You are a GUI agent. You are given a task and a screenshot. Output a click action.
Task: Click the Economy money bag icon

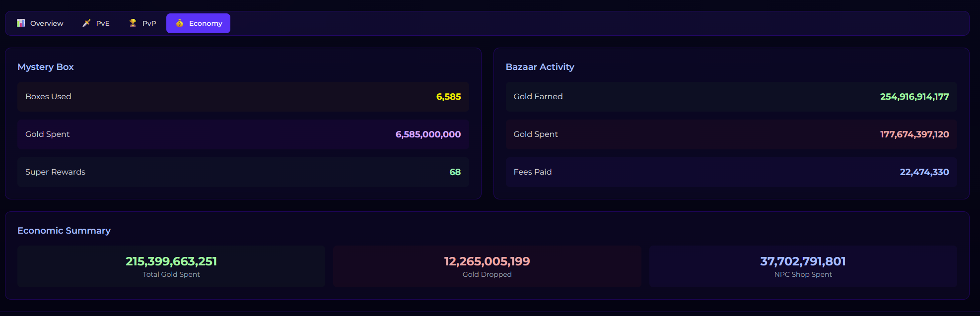(x=180, y=23)
